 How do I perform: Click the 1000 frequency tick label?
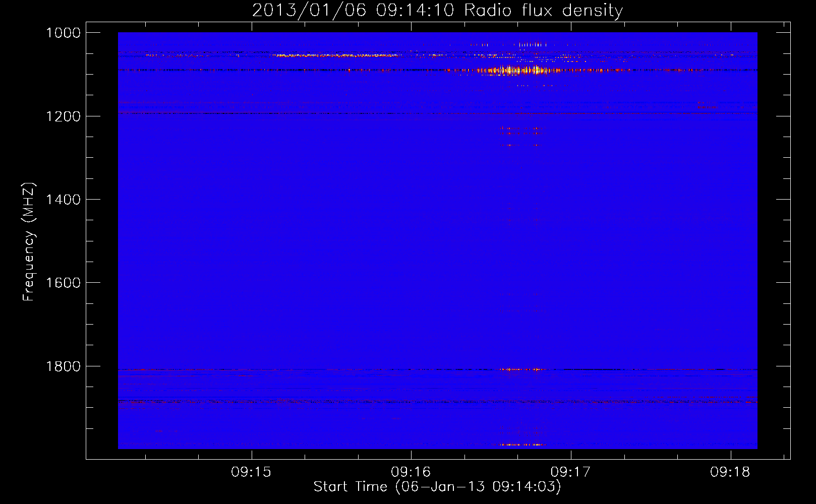[x=63, y=33]
